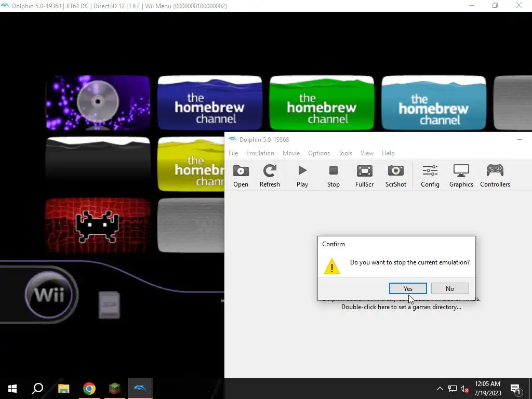Open the Options menu
The image size is (532, 399).
[x=319, y=153]
